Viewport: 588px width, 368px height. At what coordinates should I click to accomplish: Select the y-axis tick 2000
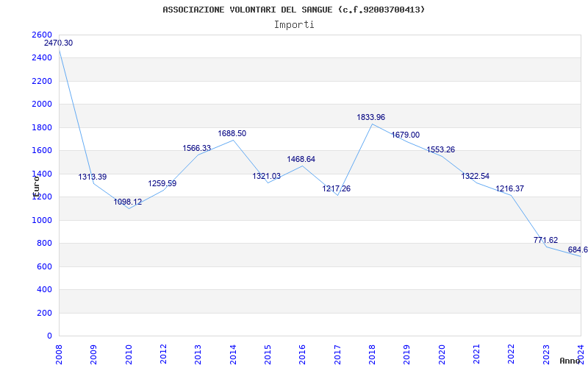(42, 104)
